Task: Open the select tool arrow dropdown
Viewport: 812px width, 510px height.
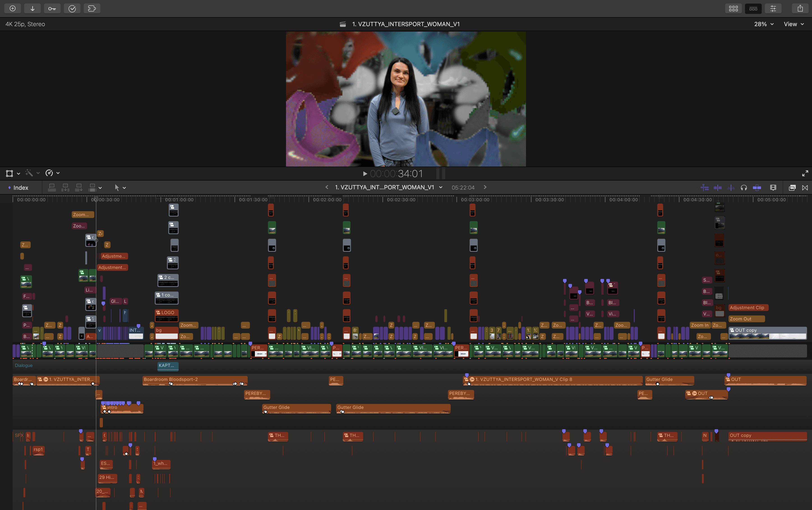Action: click(x=120, y=188)
